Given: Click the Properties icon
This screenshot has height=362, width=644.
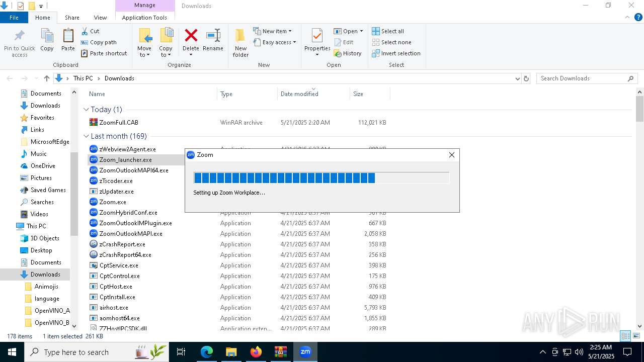Looking at the screenshot, I should (x=317, y=36).
